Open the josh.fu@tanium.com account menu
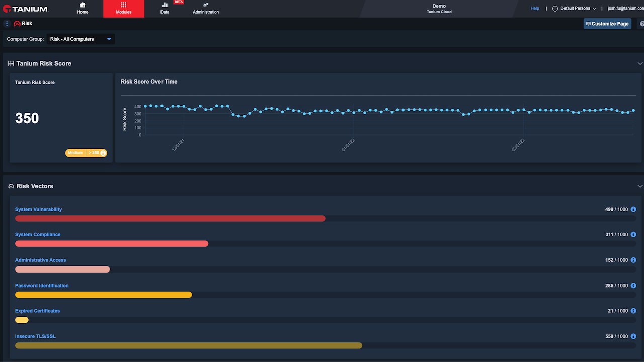 tap(625, 9)
